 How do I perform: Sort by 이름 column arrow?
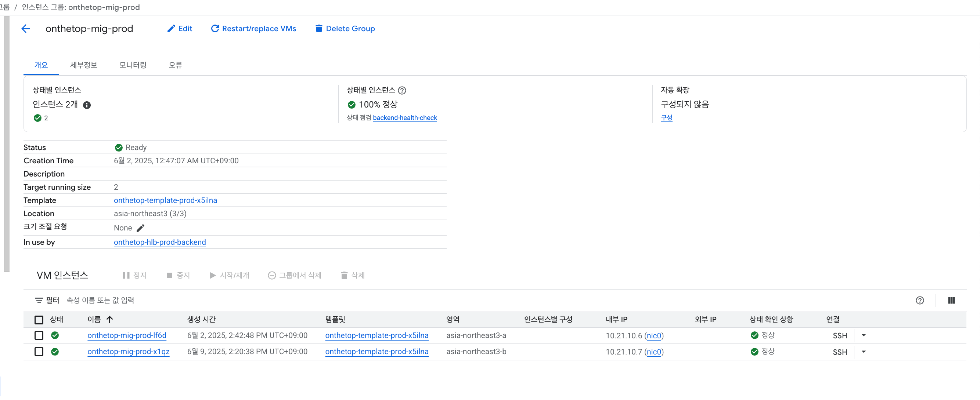coord(109,320)
